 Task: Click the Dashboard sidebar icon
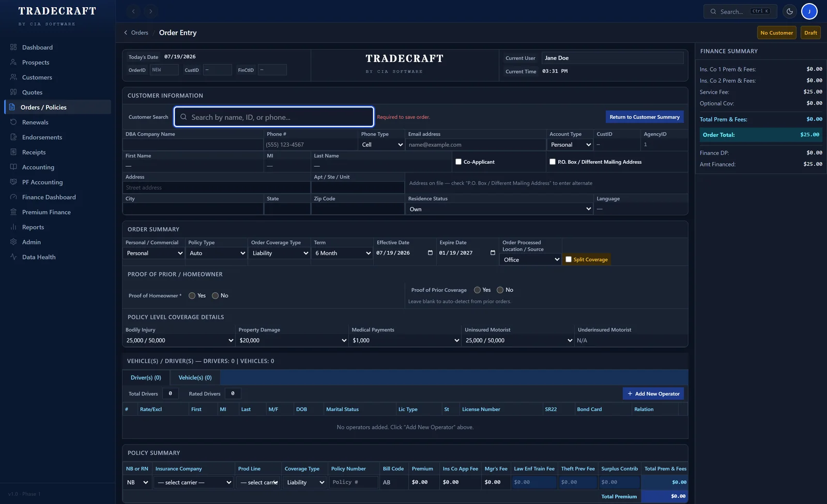(13, 47)
